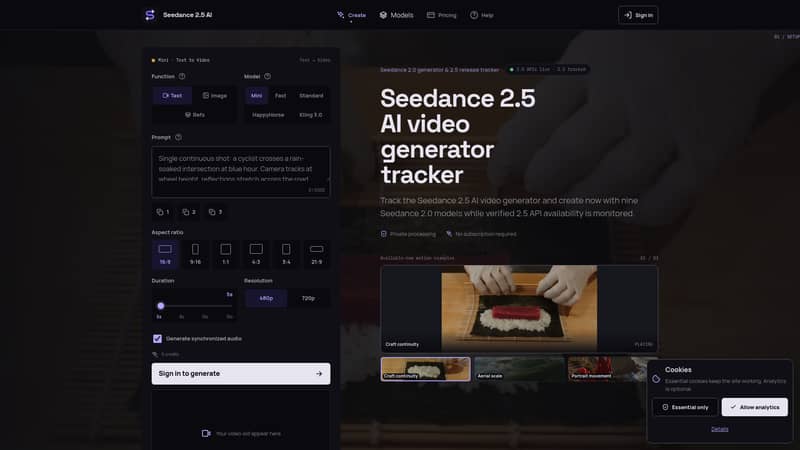
Task: Open the Help nav item
Action: (482, 15)
